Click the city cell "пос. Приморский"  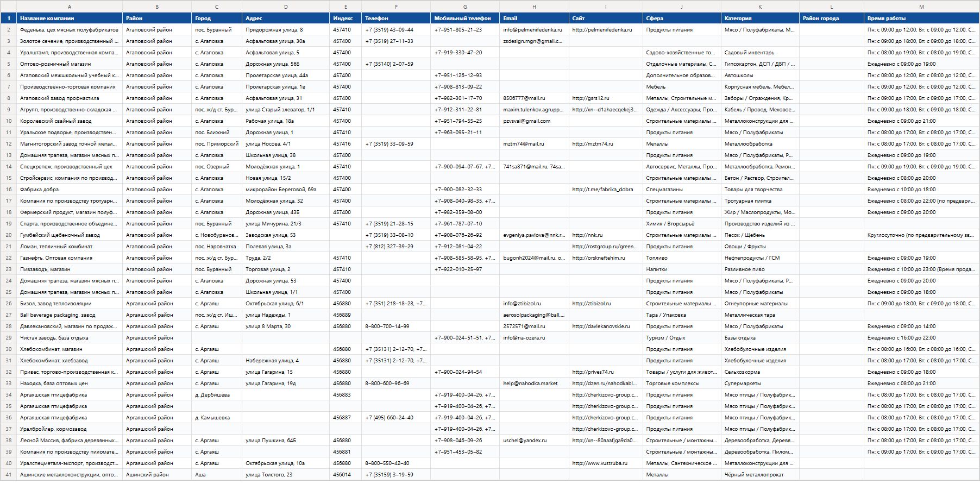pyautogui.click(x=217, y=144)
